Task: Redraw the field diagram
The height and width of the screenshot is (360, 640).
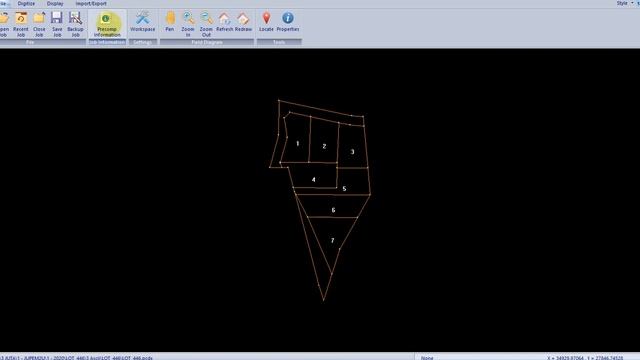Action: 243,22
